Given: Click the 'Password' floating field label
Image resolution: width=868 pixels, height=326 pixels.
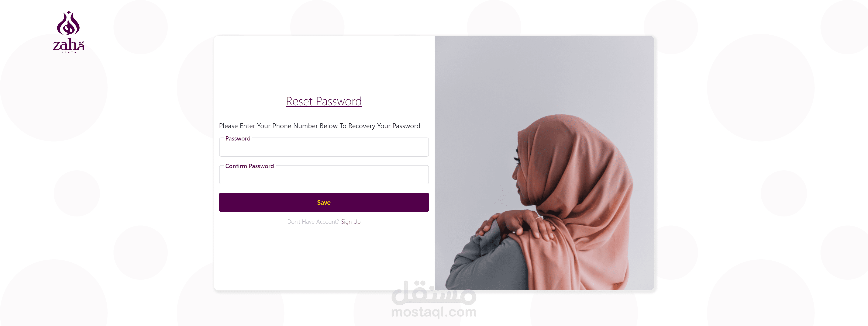Looking at the screenshot, I should [238, 138].
